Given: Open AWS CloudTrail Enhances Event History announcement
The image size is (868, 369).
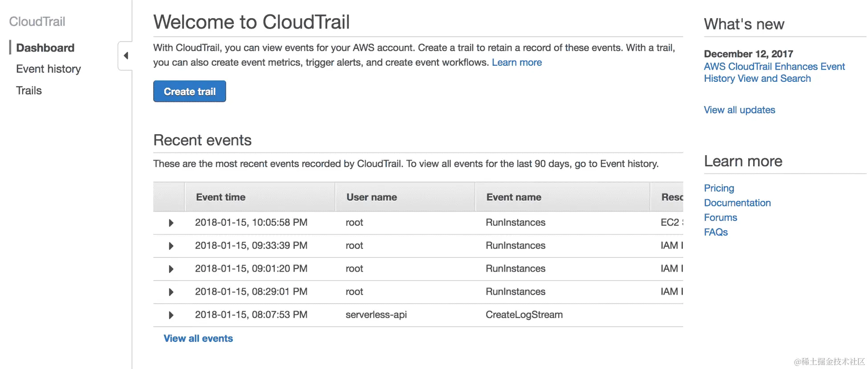Looking at the screenshot, I should click(774, 72).
